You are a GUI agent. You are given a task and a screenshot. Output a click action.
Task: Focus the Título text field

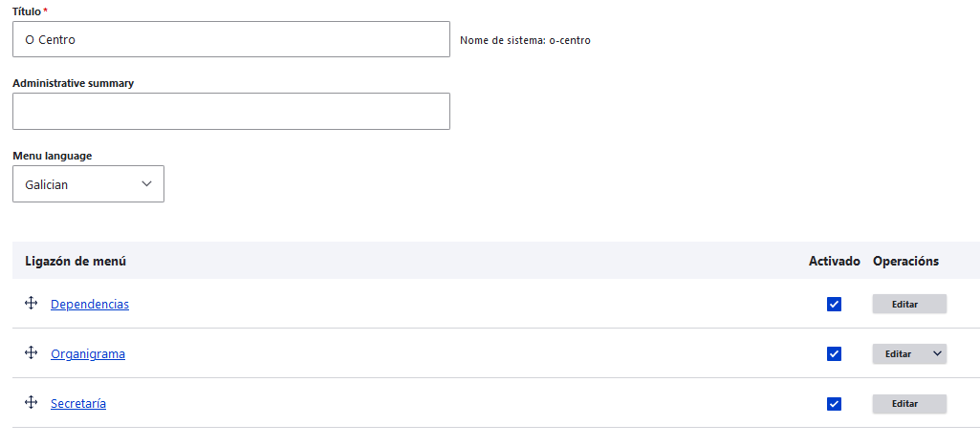230,40
